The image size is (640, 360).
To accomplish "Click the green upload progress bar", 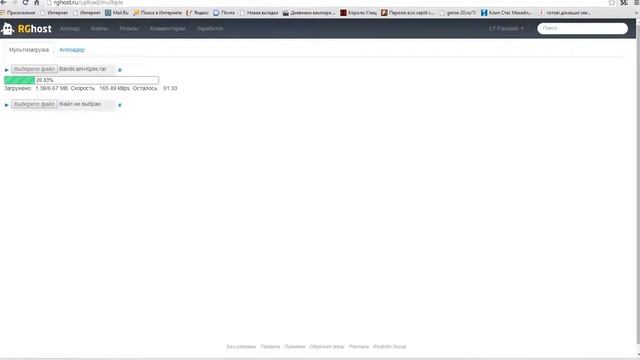I will pos(81,80).
